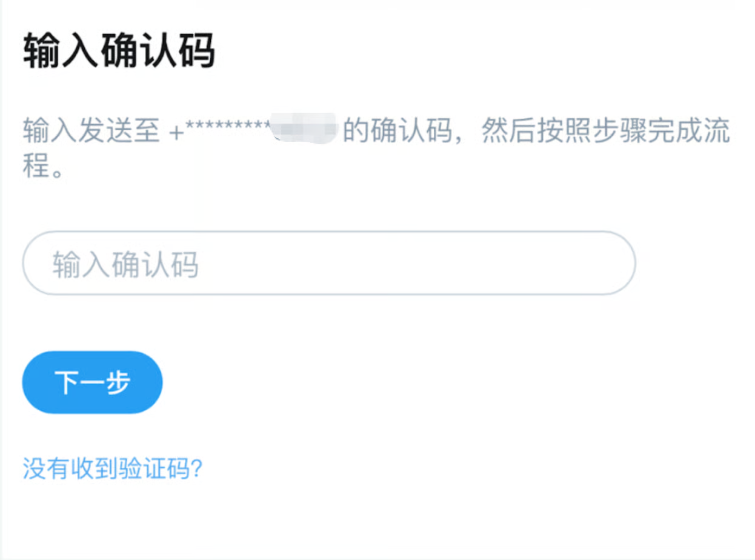Click the 输入确认码 input field

329,263
